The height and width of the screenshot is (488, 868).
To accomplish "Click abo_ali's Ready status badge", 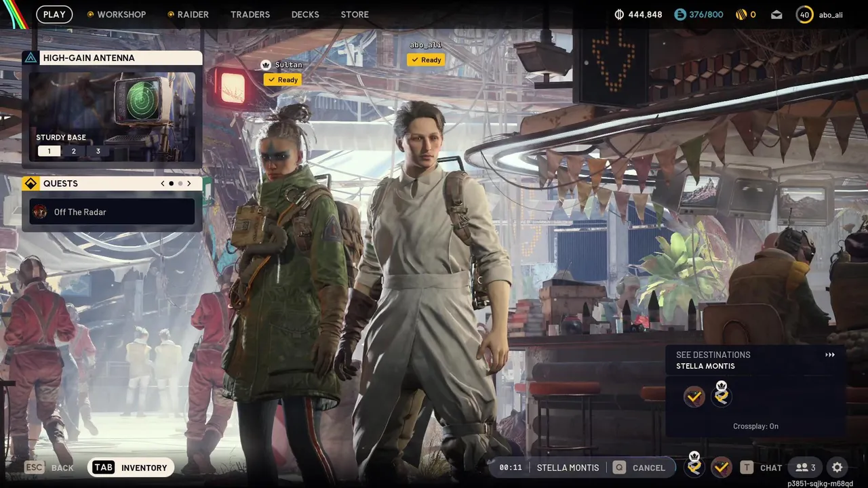I will [x=426, y=60].
